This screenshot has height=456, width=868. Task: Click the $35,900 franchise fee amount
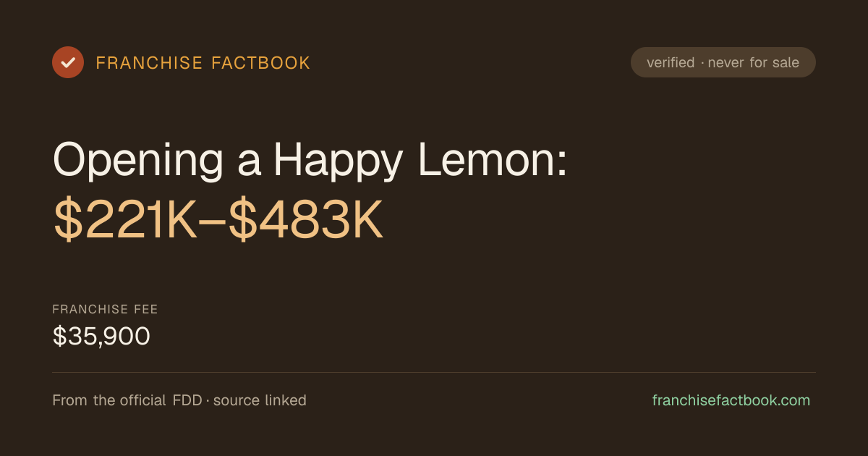(x=101, y=337)
